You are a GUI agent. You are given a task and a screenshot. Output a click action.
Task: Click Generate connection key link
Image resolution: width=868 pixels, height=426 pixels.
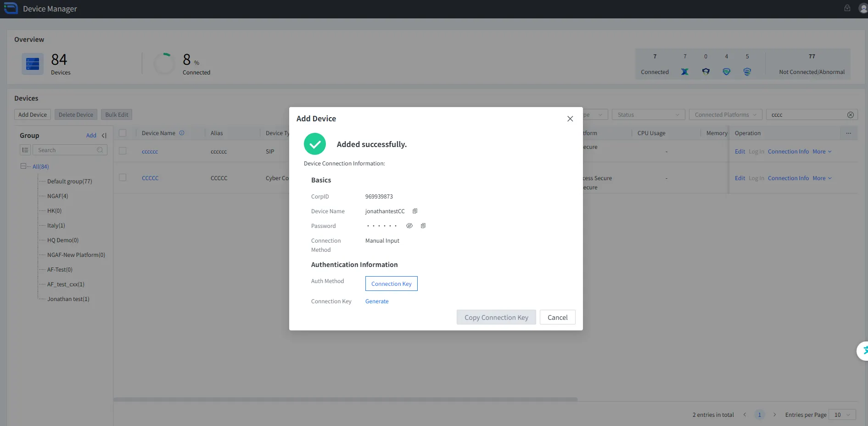point(377,301)
